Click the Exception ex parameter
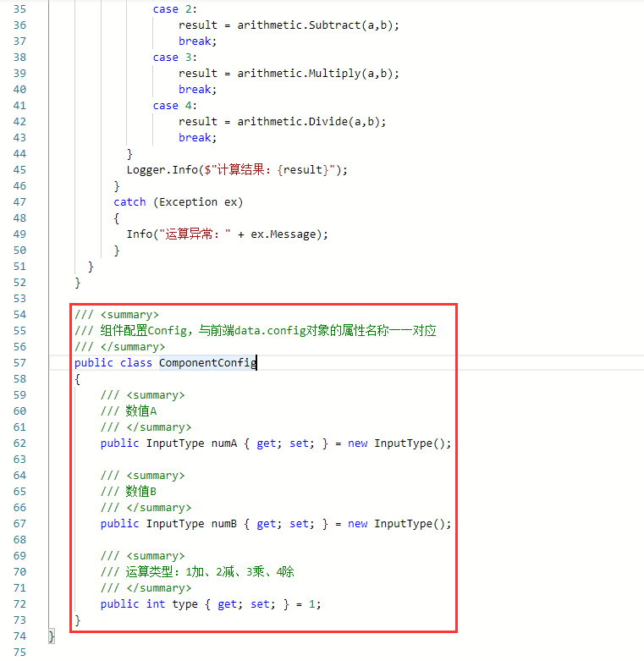This screenshot has height=661, width=644. [198, 202]
